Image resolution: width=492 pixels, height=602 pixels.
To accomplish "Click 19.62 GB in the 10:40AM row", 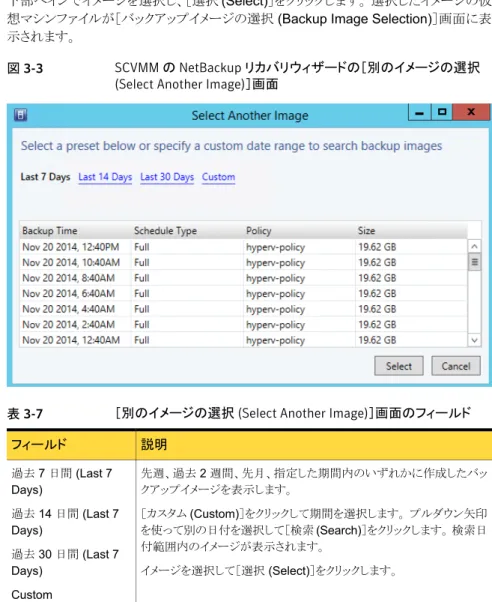I will tap(377, 263).
